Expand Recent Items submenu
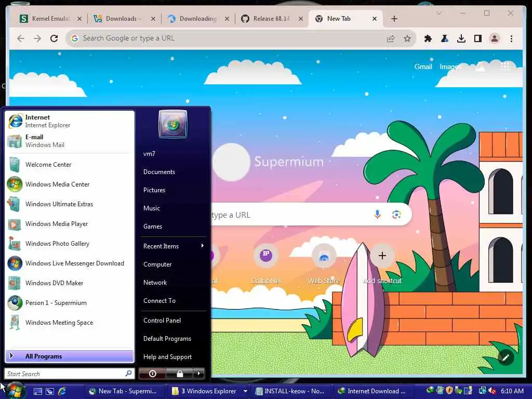This screenshot has height=399, width=532. [x=173, y=246]
